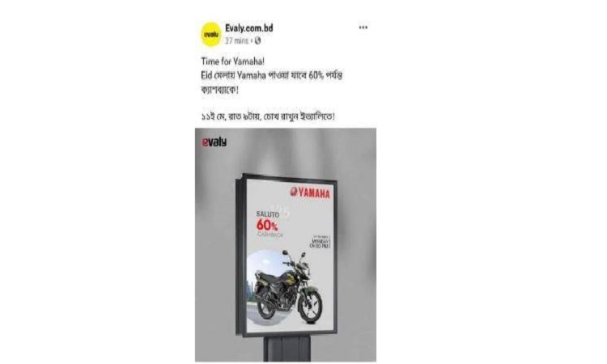This screenshot has width=607, height=364.
Task: Click the Bengali date line under the caption
Action: (x=268, y=116)
